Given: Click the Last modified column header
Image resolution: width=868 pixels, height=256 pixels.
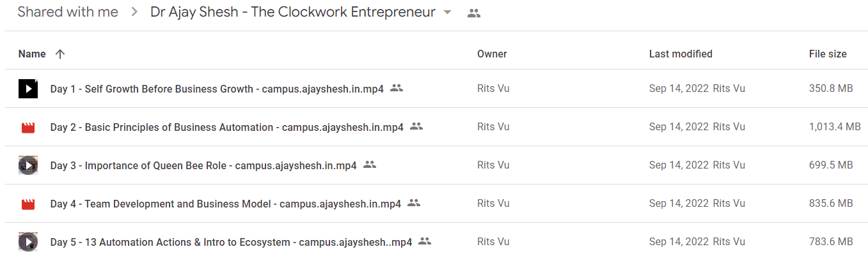Looking at the screenshot, I should click(x=681, y=54).
